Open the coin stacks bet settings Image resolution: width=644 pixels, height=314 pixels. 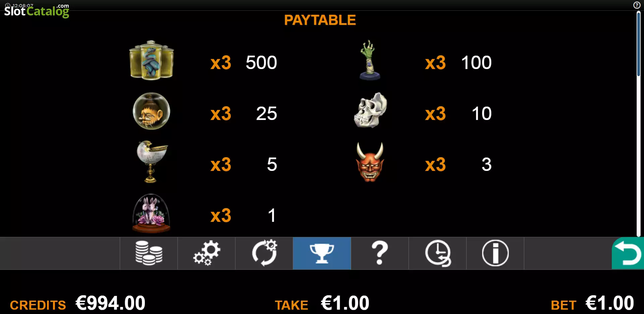pyautogui.click(x=149, y=253)
